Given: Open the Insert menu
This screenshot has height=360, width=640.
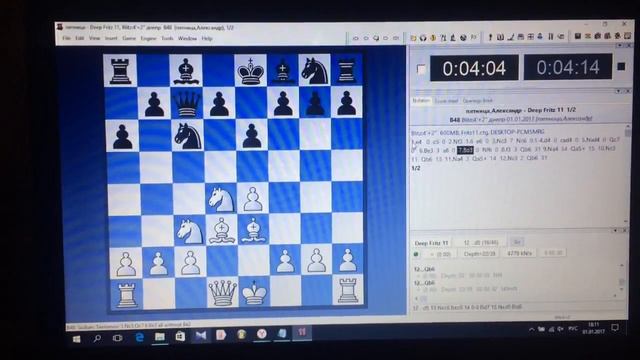Looking at the screenshot, I should coord(111,38).
